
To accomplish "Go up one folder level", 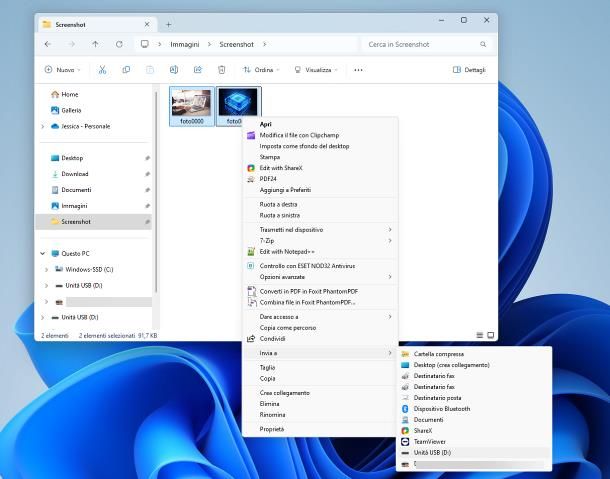I will coord(95,44).
